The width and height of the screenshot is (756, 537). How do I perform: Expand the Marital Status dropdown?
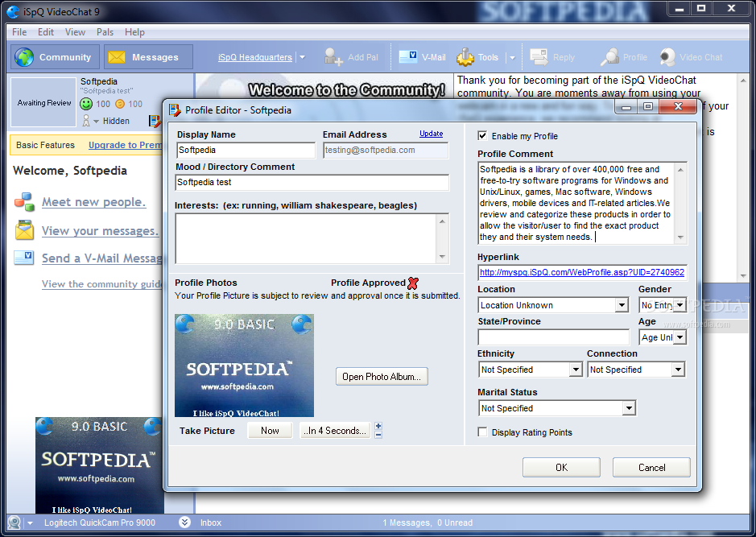629,408
